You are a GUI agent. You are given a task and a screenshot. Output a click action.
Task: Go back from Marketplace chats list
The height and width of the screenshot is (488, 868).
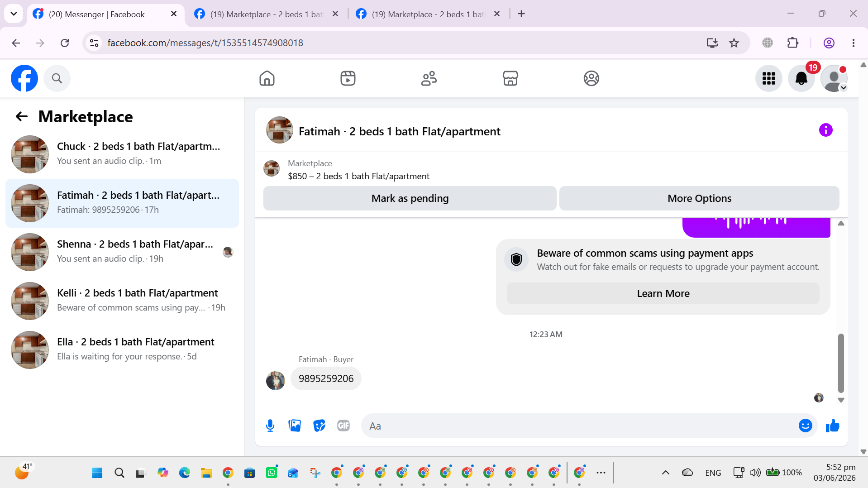click(22, 117)
